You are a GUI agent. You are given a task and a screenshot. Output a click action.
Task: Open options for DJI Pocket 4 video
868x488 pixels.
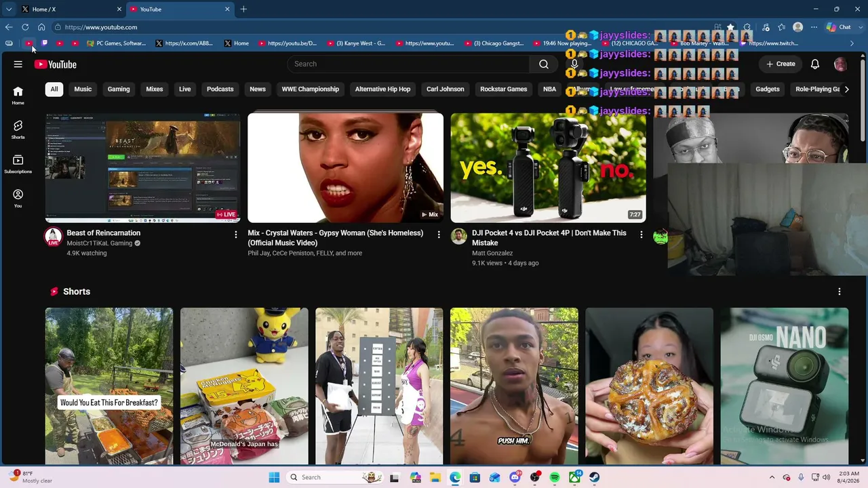pos(642,235)
